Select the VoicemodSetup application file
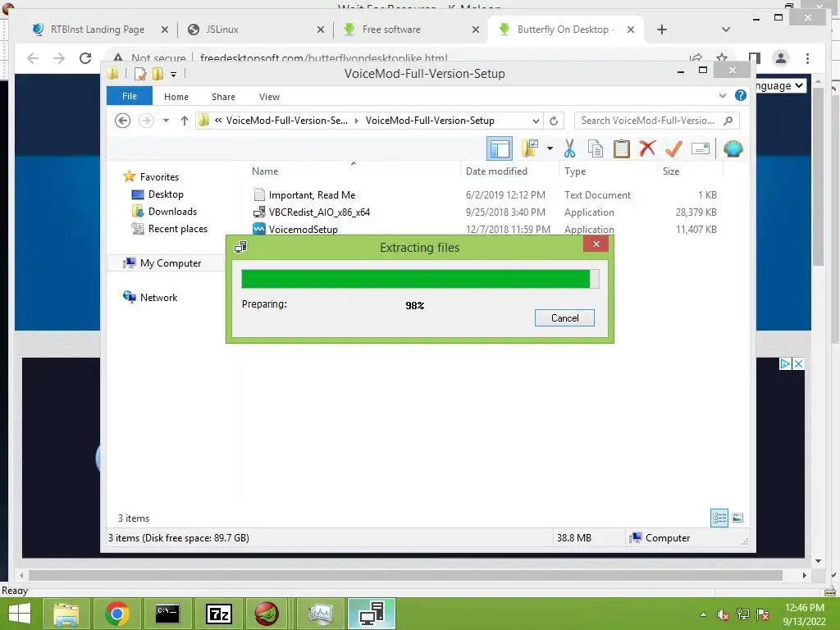This screenshot has height=630, width=840. 303,230
